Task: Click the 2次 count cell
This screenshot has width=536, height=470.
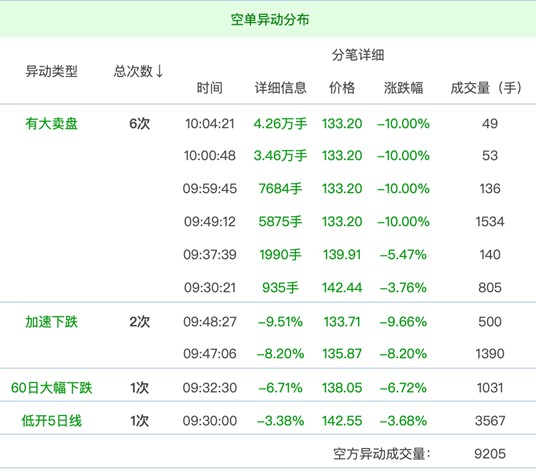Action: pos(139,322)
